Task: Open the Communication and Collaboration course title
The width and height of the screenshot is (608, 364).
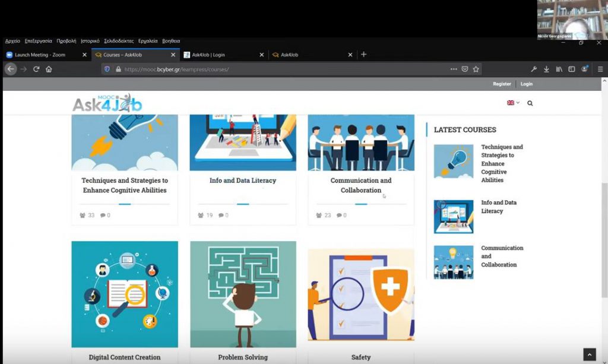Action: 361,185
